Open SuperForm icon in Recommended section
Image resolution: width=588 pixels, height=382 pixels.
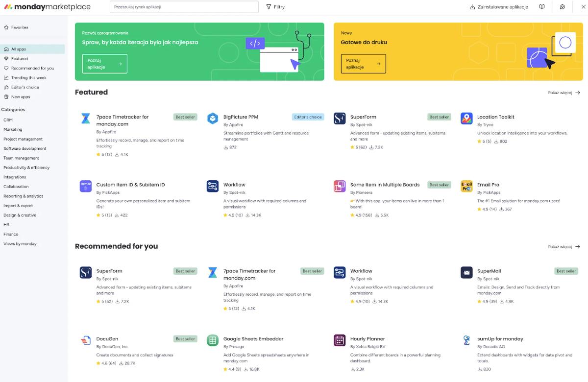click(x=86, y=272)
